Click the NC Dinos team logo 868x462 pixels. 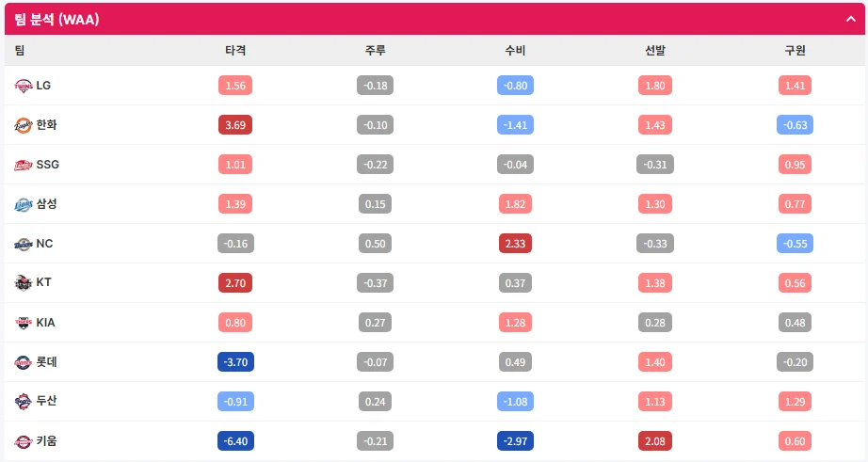(x=24, y=244)
